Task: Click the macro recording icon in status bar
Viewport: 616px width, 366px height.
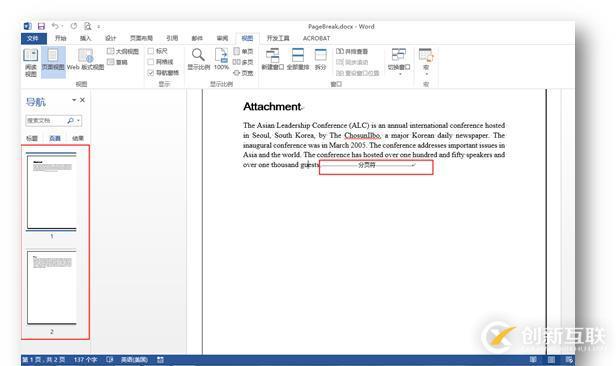Action: (x=160, y=360)
